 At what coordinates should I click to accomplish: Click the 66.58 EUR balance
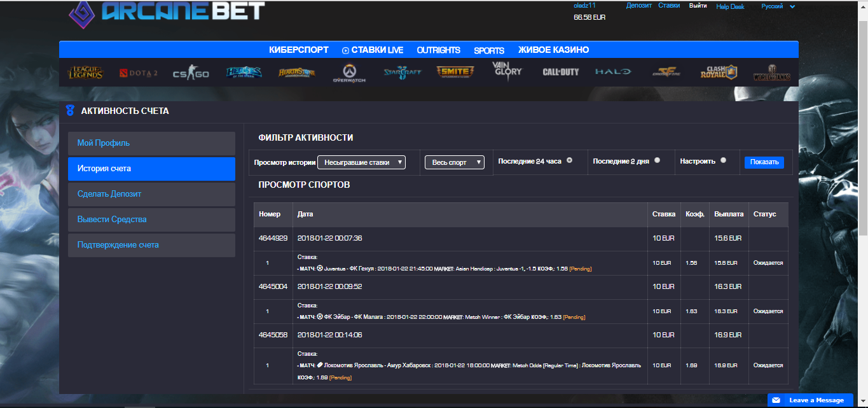click(x=589, y=17)
